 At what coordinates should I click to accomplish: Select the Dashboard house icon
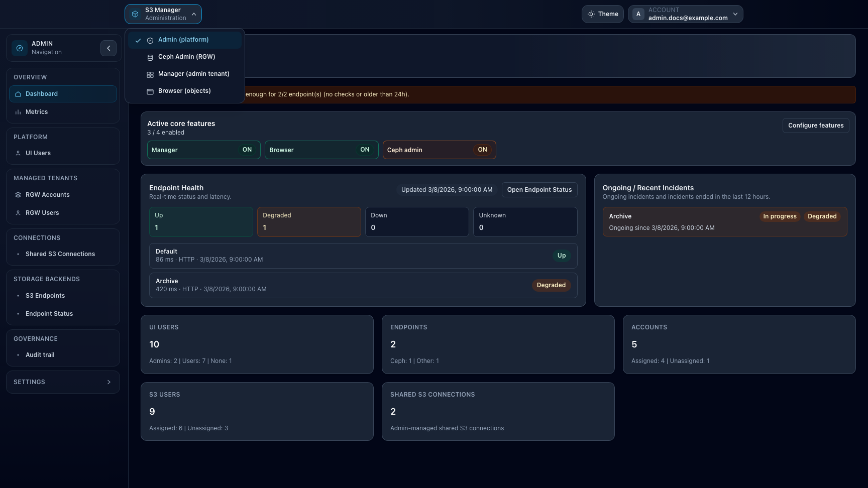pyautogui.click(x=18, y=93)
